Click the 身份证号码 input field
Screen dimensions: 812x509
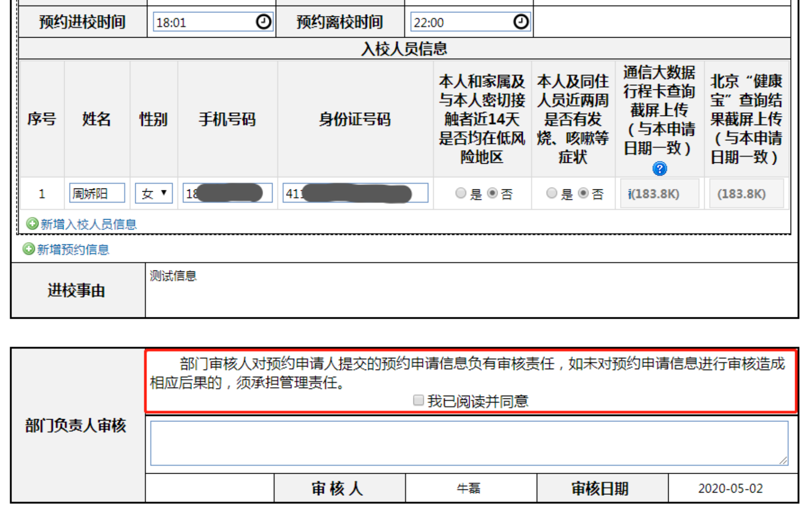point(355,193)
